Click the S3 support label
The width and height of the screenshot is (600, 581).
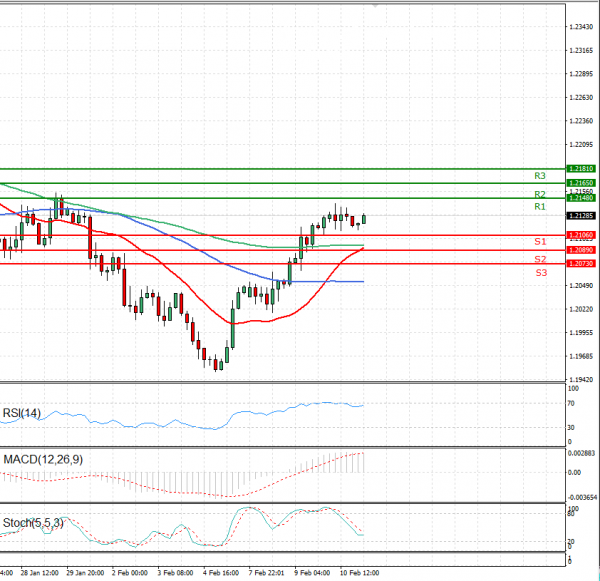tap(541, 273)
